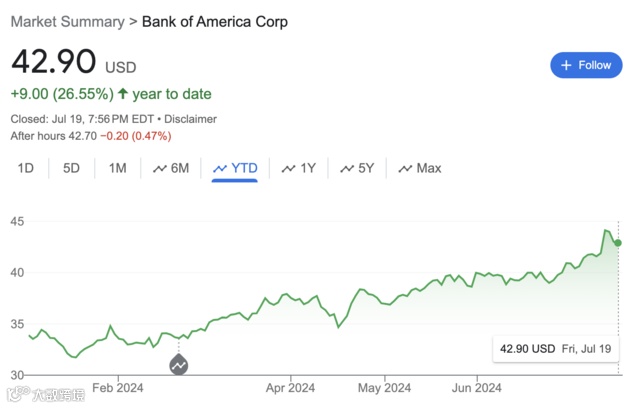Click the trend-line icon beside Max
Screen dimensions: 640x408
tap(405, 169)
